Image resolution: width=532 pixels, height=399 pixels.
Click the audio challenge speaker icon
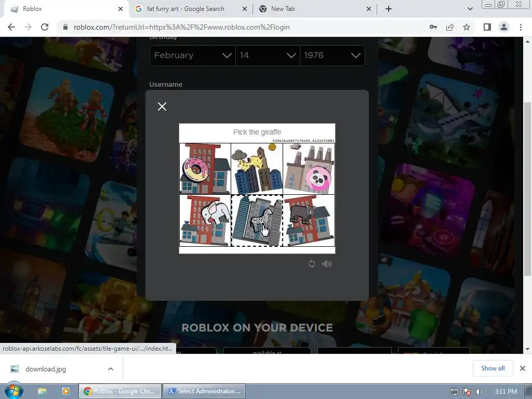click(x=327, y=264)
